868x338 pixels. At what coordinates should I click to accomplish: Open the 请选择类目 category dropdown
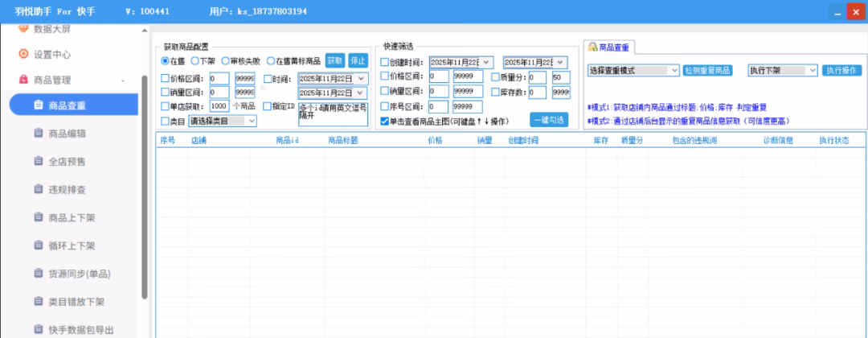tap(223, 121)
